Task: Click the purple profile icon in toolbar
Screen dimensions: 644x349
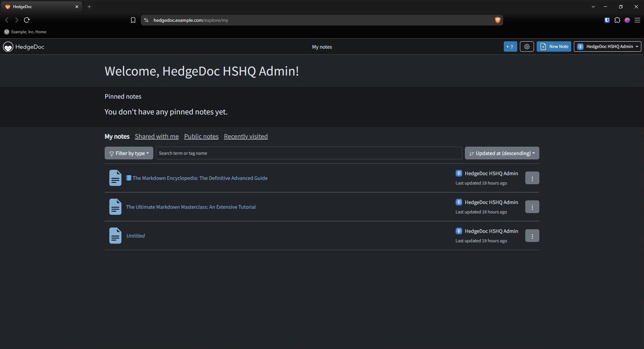Action: [x=627, y=20]
